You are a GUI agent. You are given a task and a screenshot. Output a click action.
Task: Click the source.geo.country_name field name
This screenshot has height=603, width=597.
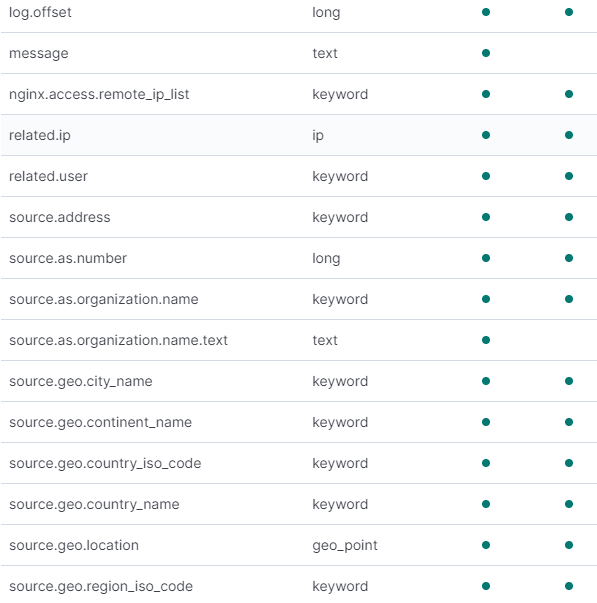[x=94, y=505]
